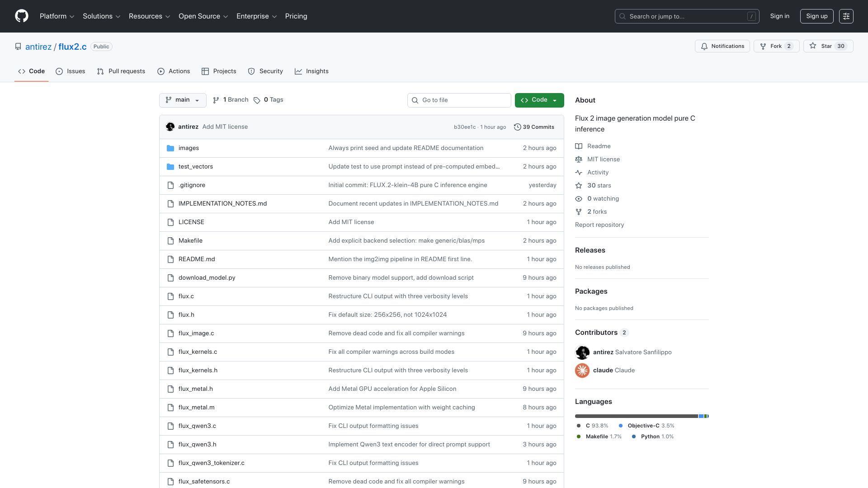Open the 39 Commits link

coord(534,127)
